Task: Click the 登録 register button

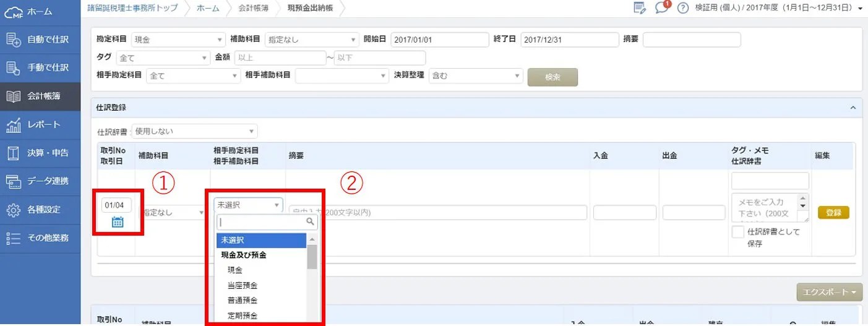Action: pos(833,213)
